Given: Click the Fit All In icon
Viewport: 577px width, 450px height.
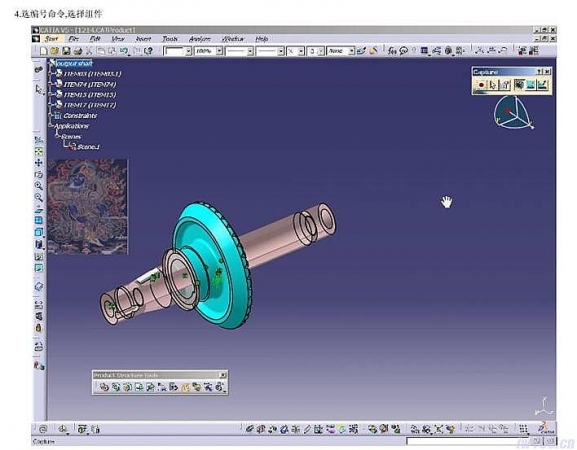Looking at the screenshot, I should tap(39, 152).
